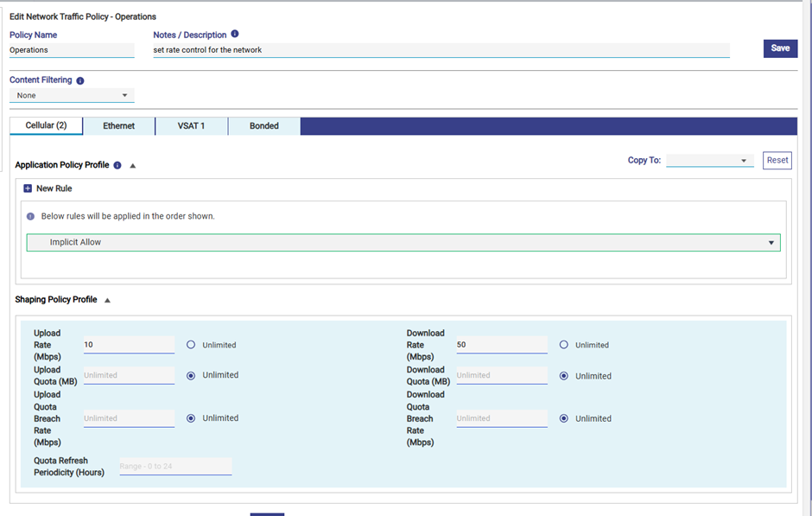Click the Application Policy Profile info icon
The width and height of the screenshot is (812, 516).
(117, 165)
